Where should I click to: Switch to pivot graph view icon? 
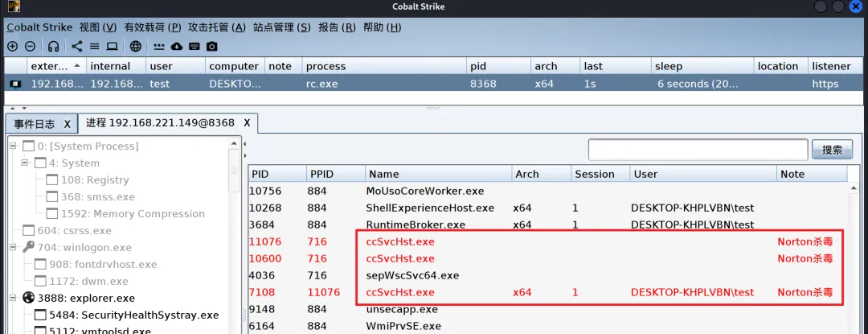pos(77,47)
